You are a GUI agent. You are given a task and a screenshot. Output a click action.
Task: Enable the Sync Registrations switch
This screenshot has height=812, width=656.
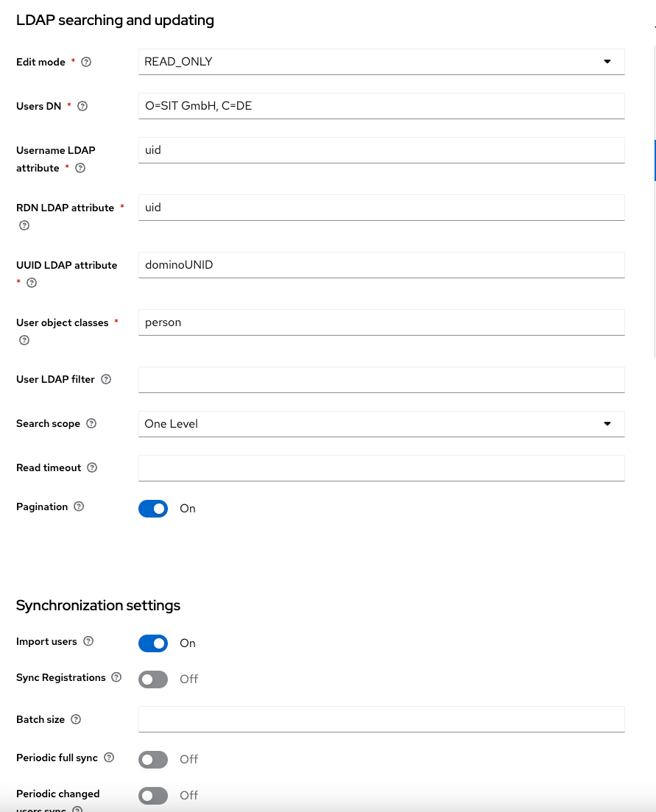click(x=153, y=679)
